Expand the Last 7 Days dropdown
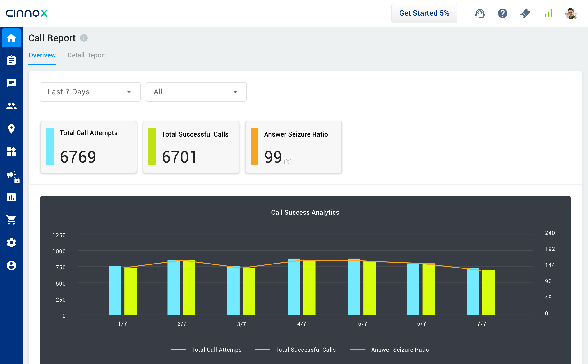The image size is (588, 364). (x=90, y=92)
